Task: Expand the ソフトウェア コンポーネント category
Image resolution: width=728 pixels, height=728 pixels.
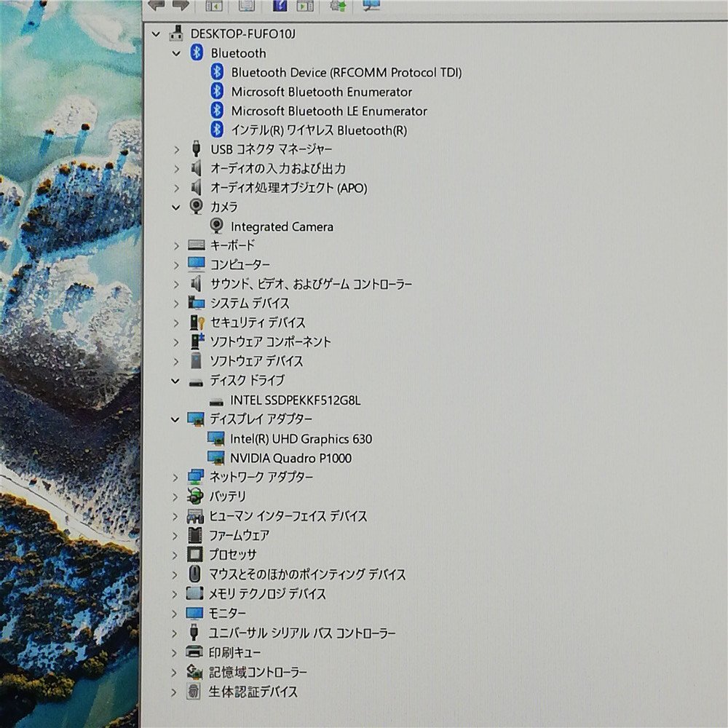Action: tap(176, 342)
